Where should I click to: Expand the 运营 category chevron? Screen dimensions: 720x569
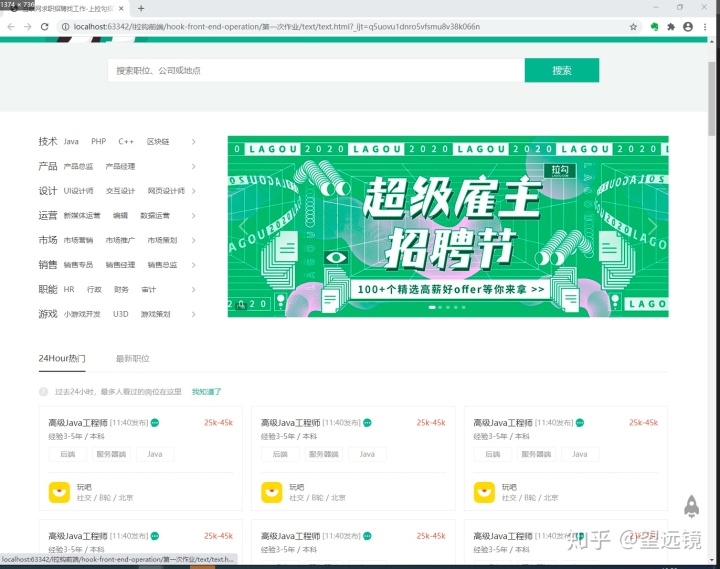click(193, 216)
